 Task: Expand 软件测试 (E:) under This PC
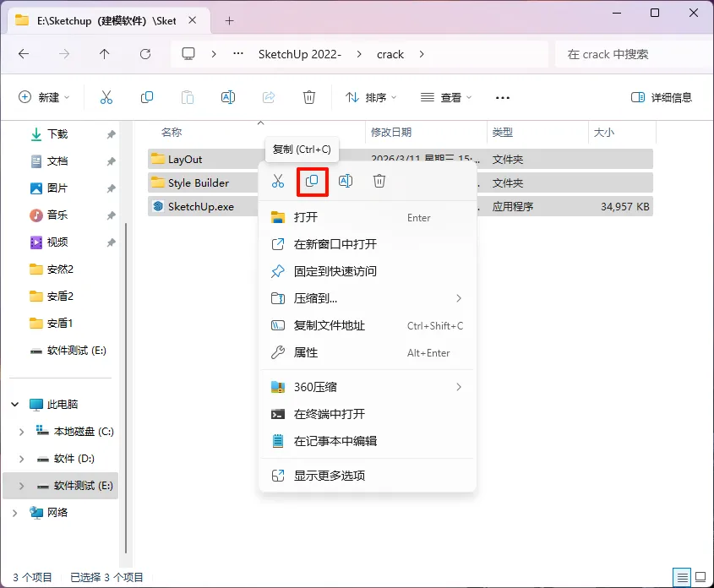[21, 486]
